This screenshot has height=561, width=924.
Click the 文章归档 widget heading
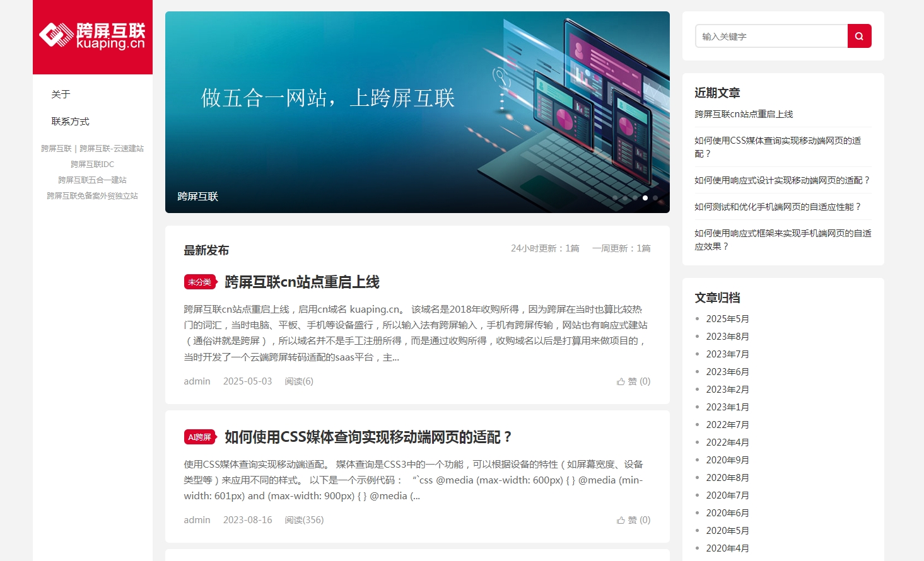pos(717,298)
